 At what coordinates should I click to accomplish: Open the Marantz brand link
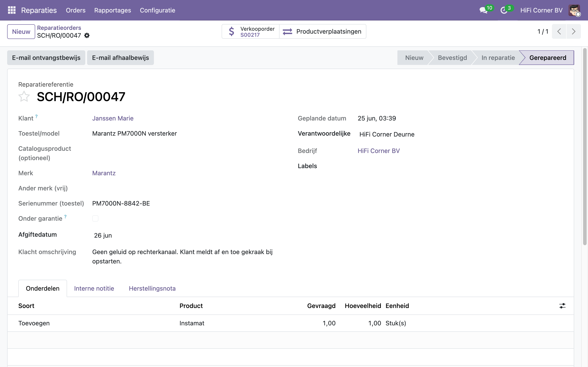[104, 173]
